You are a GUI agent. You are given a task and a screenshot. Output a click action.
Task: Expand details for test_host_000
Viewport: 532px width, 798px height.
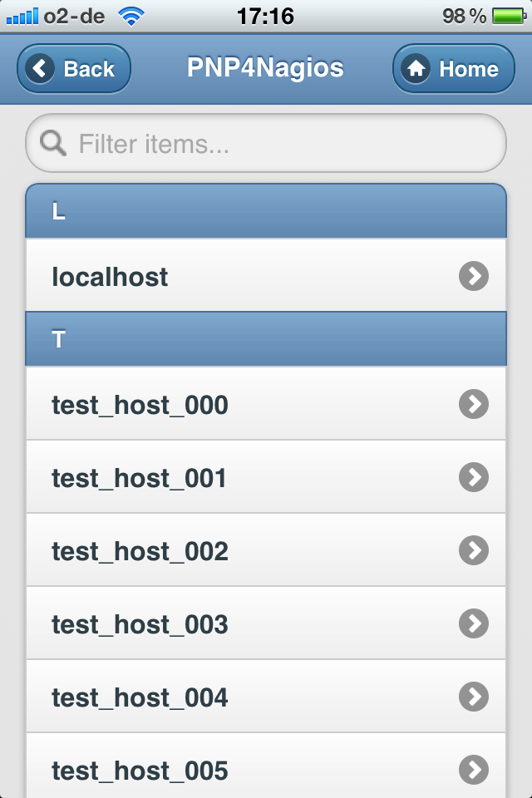[473, 405]
